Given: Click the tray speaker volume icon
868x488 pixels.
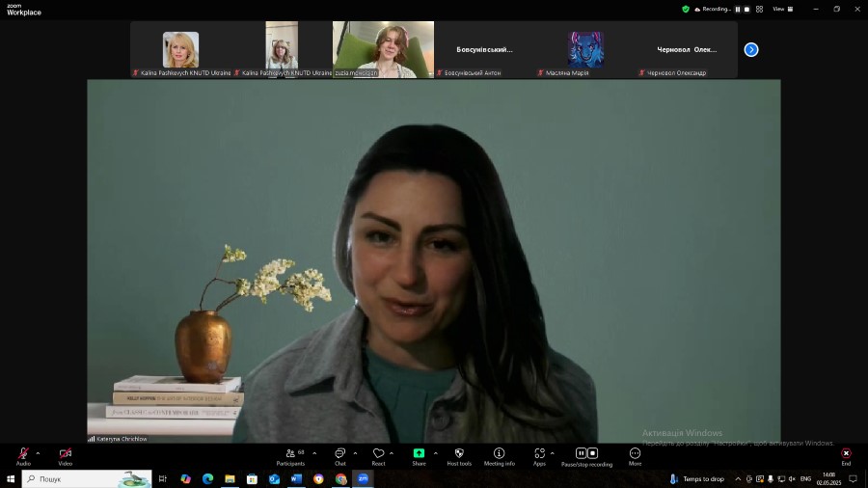Looking at the screenshot, I should point(792,479).
